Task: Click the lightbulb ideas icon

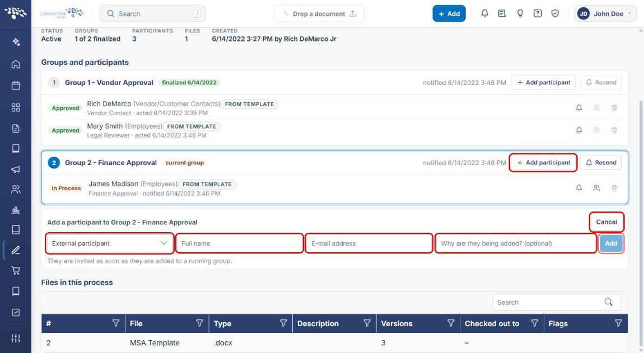Action: tap(520, 13)
